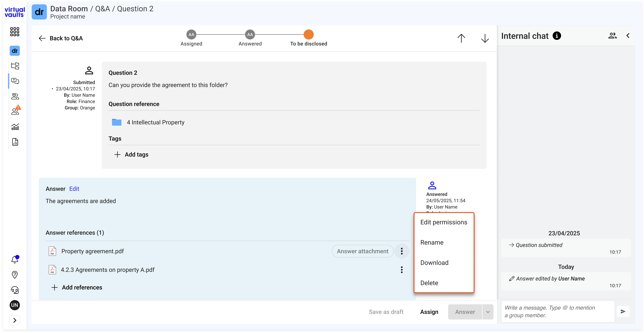
Task: Click the Intellectual Property folder icon
Action: click(x=117, y=122)
